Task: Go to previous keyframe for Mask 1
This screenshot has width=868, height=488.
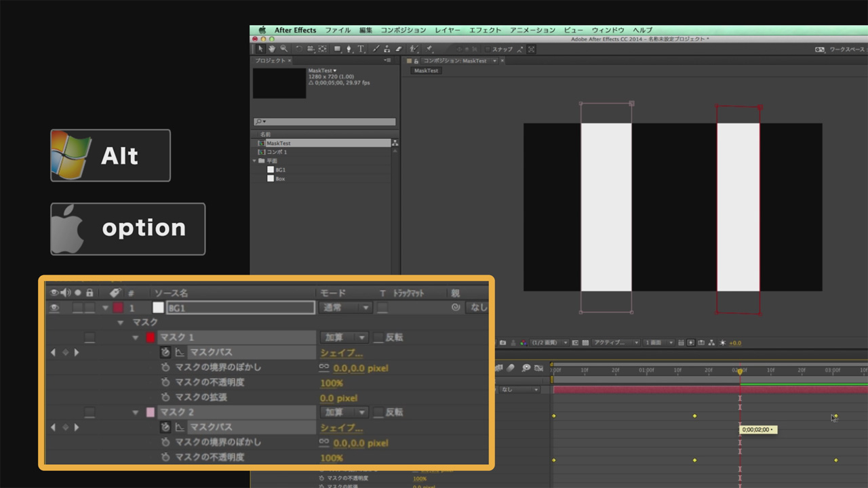Action: pos(54,352)
